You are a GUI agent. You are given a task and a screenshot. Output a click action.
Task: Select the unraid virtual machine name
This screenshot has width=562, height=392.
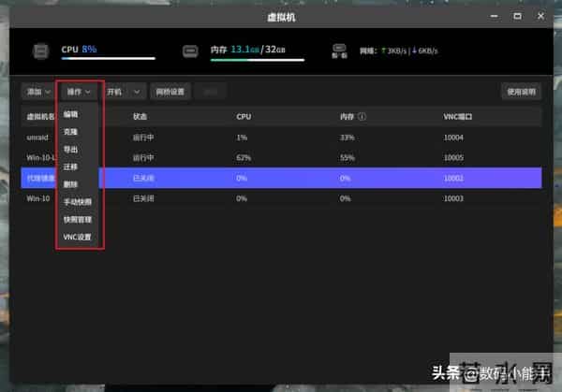point(37,138)
